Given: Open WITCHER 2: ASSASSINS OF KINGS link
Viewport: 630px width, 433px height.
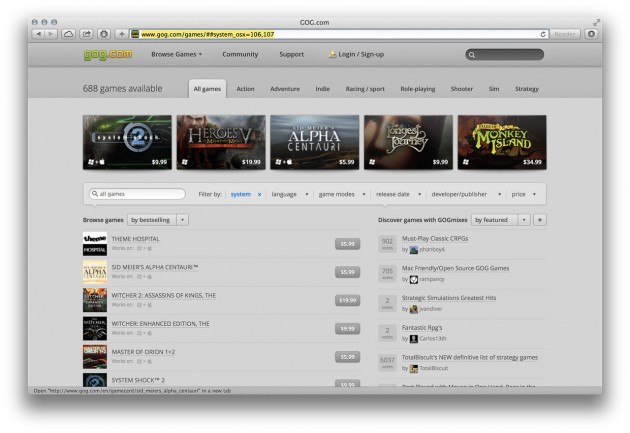Looking at the screenshot, I should (x=164, y=296).
